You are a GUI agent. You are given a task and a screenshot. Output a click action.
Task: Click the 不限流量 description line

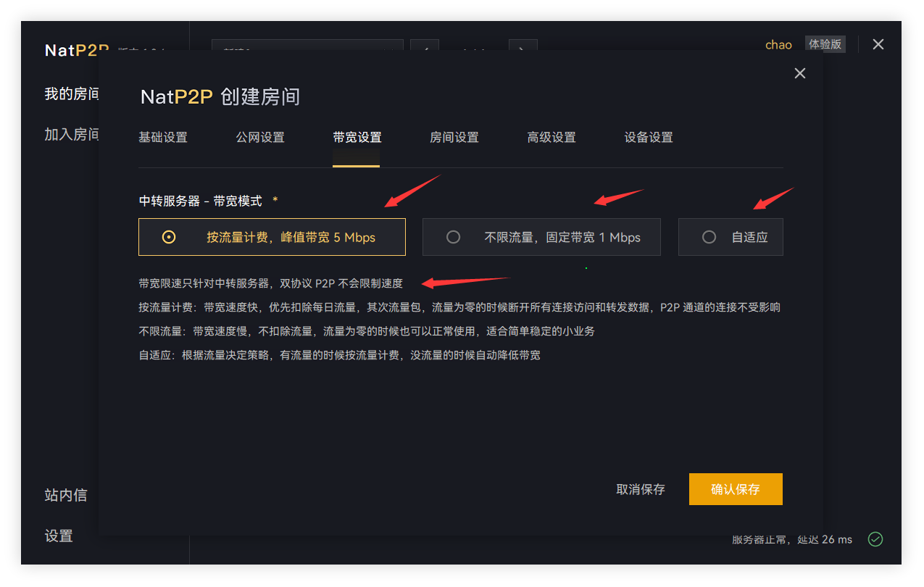coord(367,331)
